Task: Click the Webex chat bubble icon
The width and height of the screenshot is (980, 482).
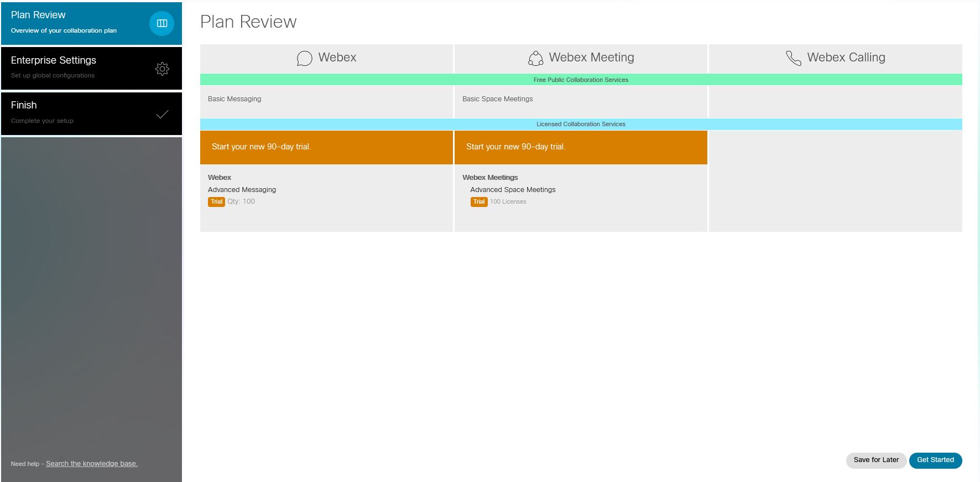Action: [304, 58]
